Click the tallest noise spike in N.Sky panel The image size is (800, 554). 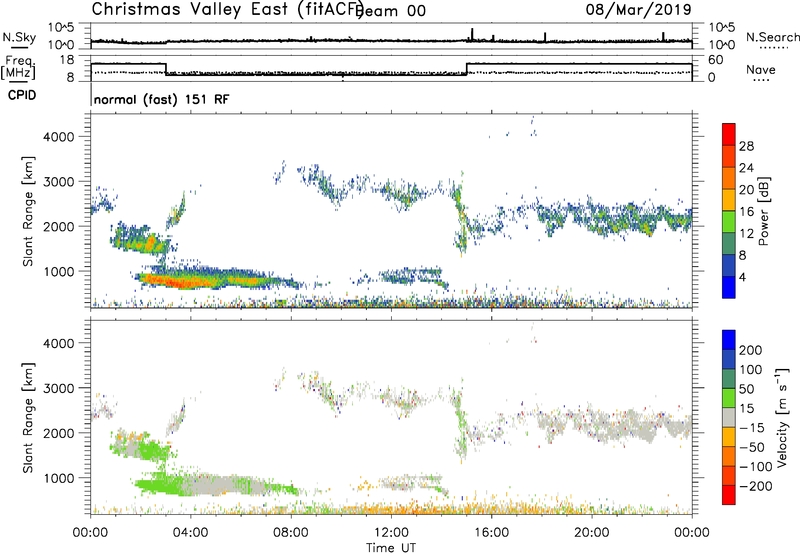(x=472, y=35)
